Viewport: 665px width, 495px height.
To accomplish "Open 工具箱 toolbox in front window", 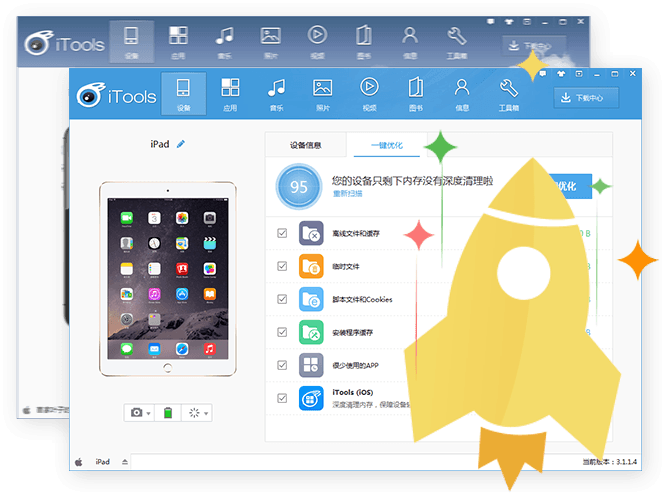I will (509, 94).
